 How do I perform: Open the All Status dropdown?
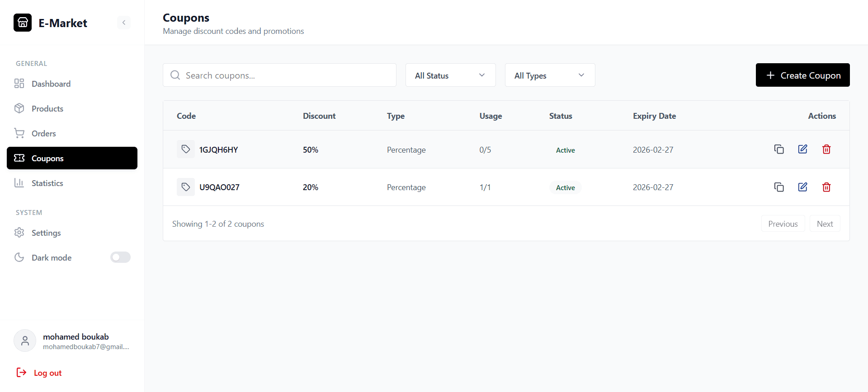(x=450, y=75)
